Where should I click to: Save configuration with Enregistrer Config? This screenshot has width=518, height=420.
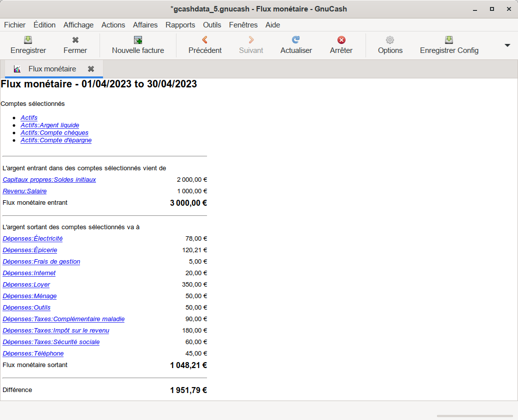[449, 40]
